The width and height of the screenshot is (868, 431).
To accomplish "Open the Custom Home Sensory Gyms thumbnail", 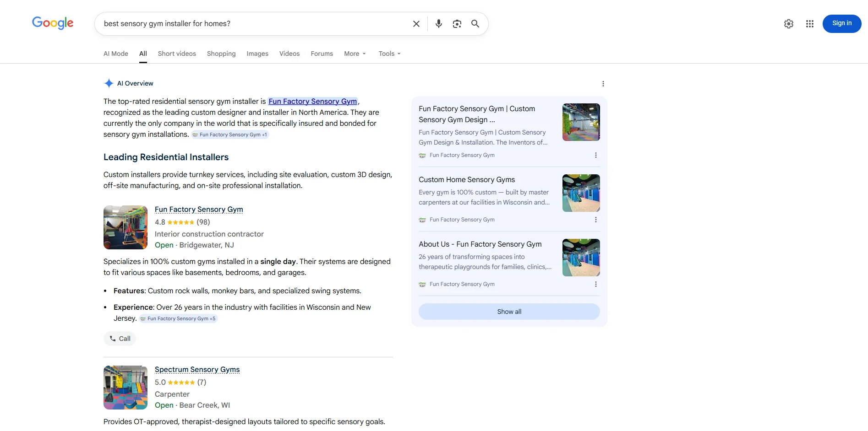I will [581, 193].
